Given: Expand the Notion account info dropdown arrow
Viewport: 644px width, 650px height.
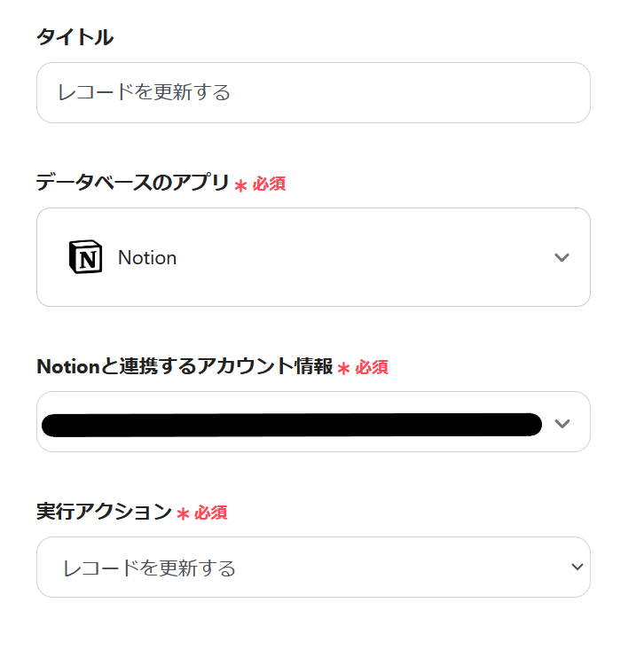Looking at the screenshot, I should [x=561, y=423].
